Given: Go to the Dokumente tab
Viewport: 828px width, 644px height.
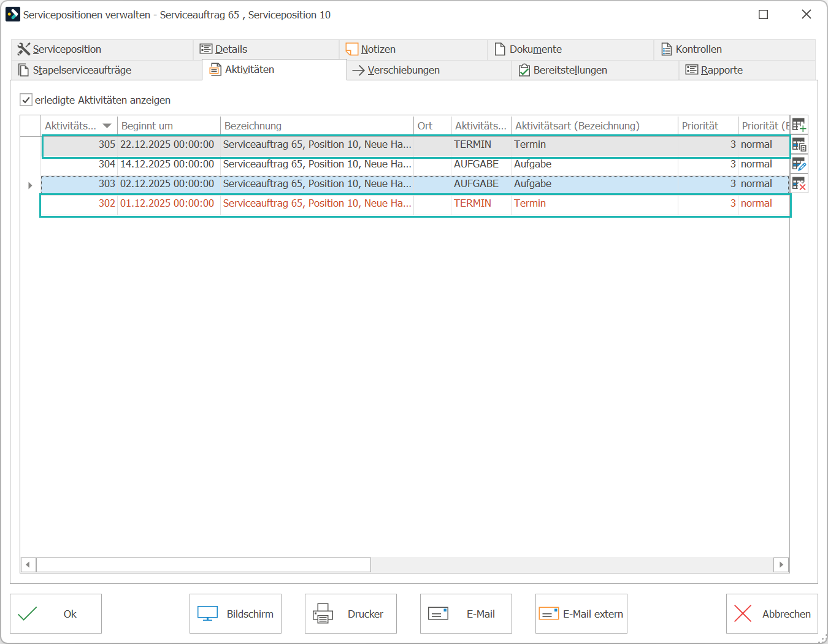Looking at the screenshot, I should [571, 50].
